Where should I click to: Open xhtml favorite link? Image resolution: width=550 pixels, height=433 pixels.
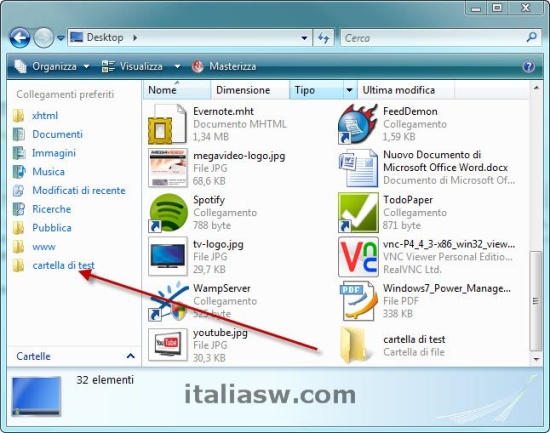pyautogui.click(x=45, y=115)
